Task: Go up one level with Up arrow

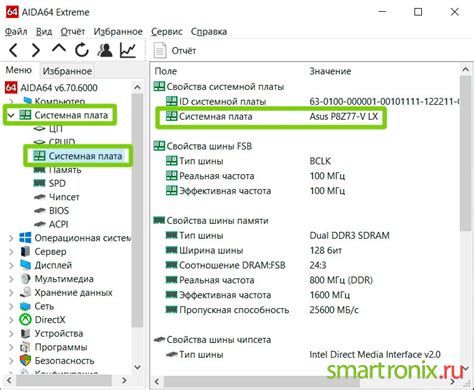Action: [x=59, y=49]
